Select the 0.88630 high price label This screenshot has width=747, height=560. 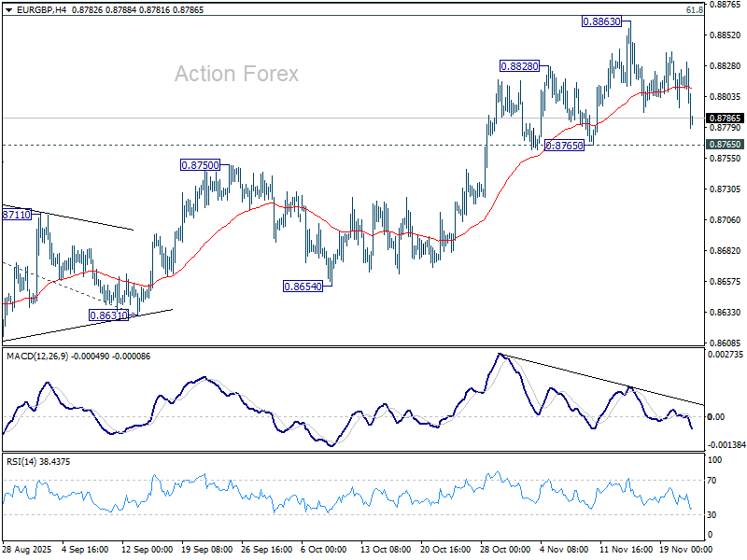(601, 21)
